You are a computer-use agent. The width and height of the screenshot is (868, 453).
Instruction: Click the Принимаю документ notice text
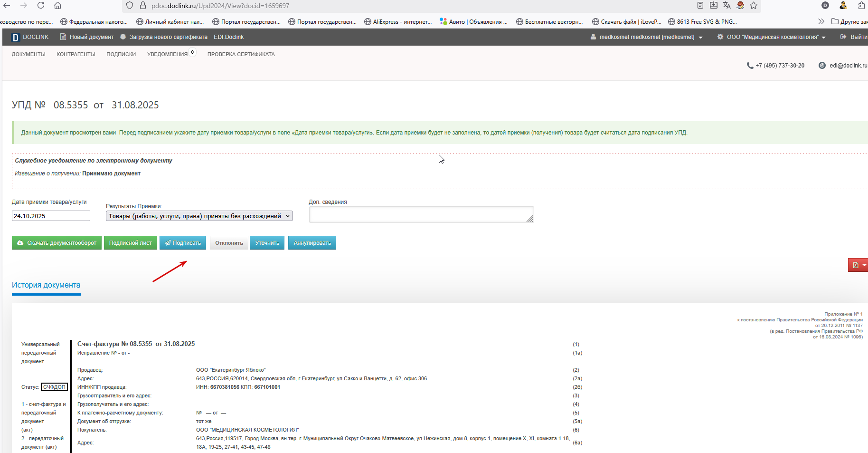pos(111,173)
